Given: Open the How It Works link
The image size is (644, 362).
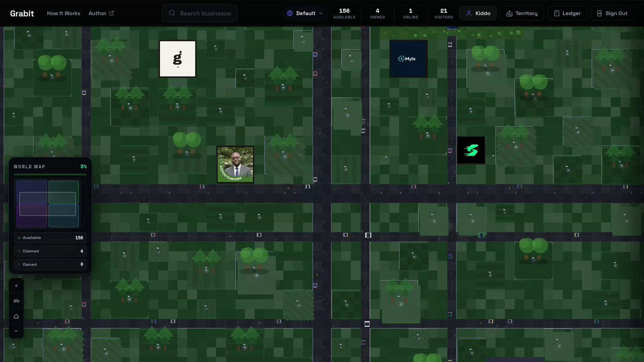Looking at the screenshot, I should tap(63, 13).
